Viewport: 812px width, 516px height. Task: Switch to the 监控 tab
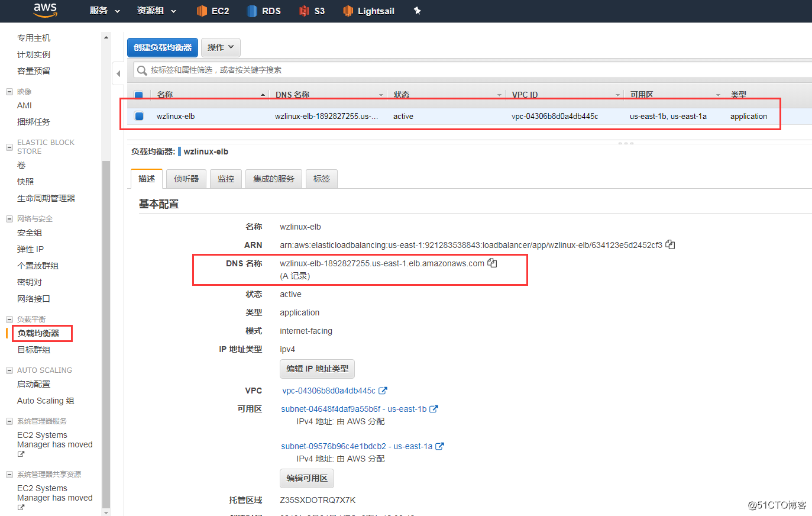(226, 179)
